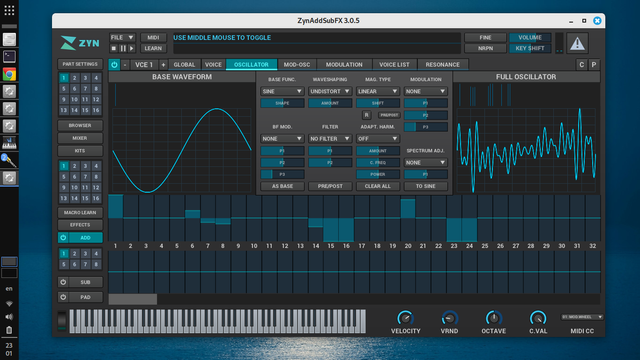This screenshot has width=640, height=360.
Task: Adjust the C.VAL knob
Action: coord(538,318)
